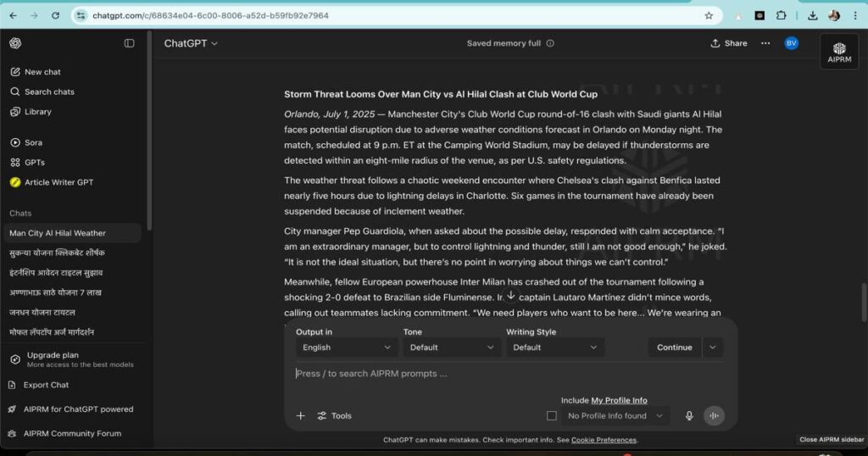868x456 pixels.
Task: Bookmark this page with the star icon
Action: pyautogui.click(x=709, y=15)
